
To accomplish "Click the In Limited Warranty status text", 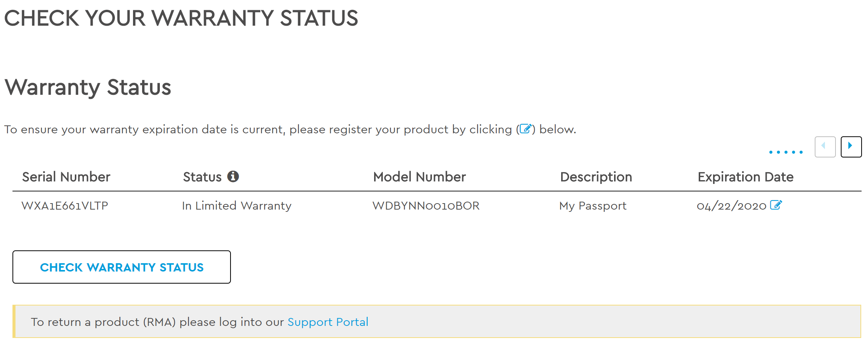I will point(237,206).
